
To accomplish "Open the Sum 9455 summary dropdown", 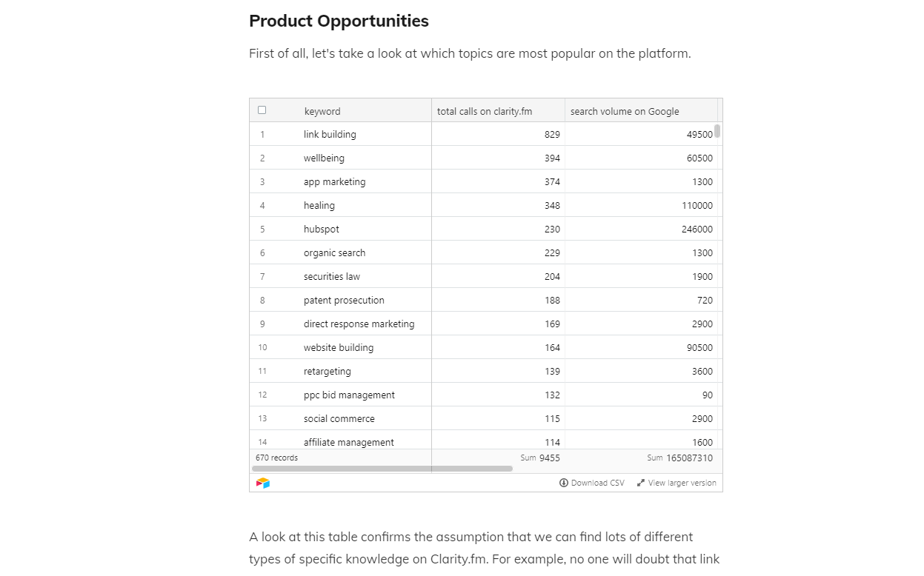I will click(x=540, y=458).
